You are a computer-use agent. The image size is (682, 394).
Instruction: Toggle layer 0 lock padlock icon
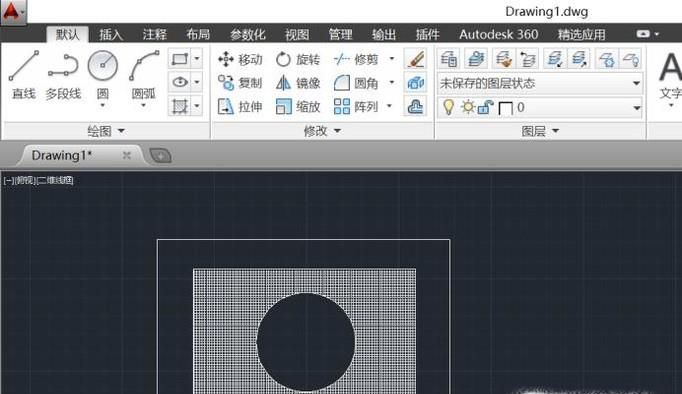click(x=485, y=107)
